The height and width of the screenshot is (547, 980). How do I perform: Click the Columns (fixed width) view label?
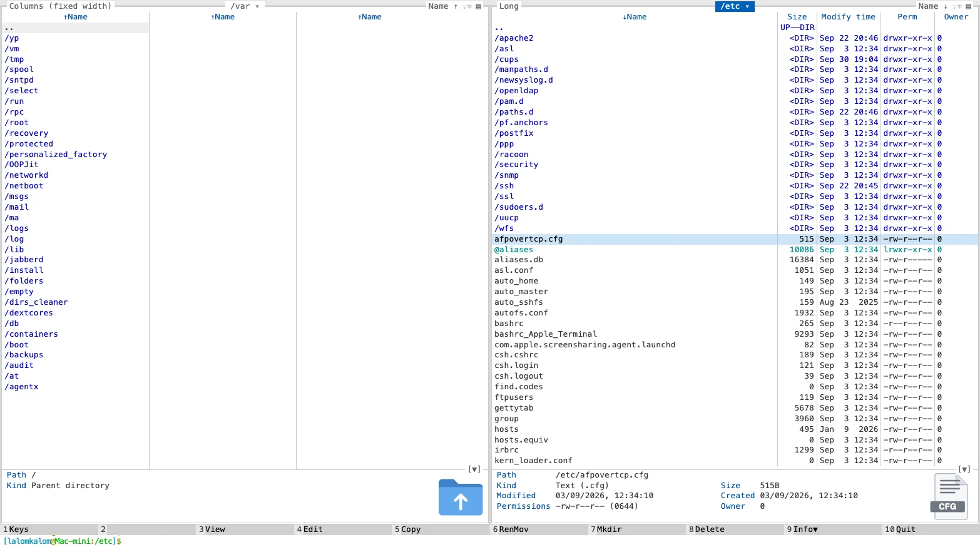60,6
